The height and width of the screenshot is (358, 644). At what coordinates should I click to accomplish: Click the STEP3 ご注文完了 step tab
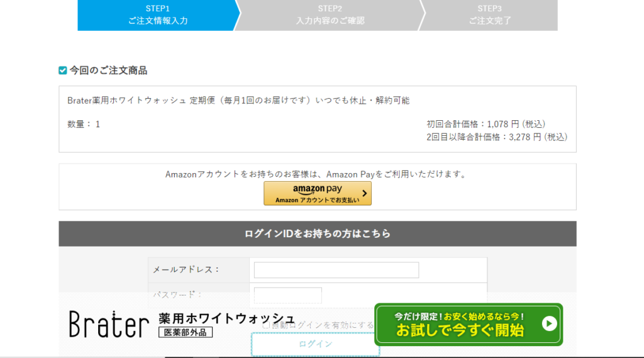489,15
